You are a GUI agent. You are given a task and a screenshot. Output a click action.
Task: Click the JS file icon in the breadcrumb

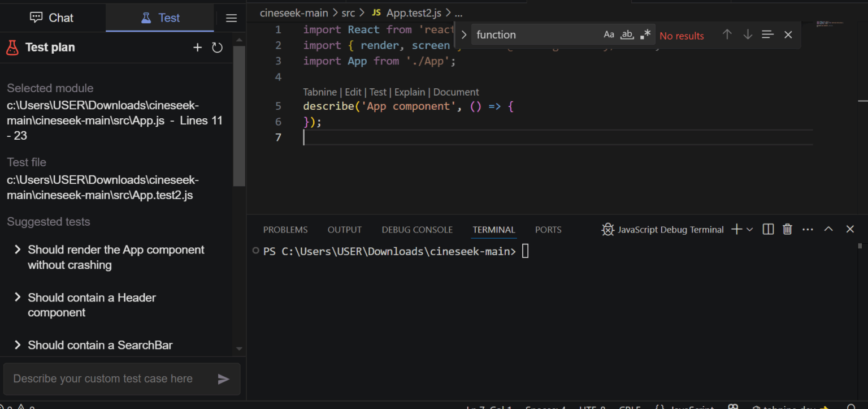(x=377, y=12)
